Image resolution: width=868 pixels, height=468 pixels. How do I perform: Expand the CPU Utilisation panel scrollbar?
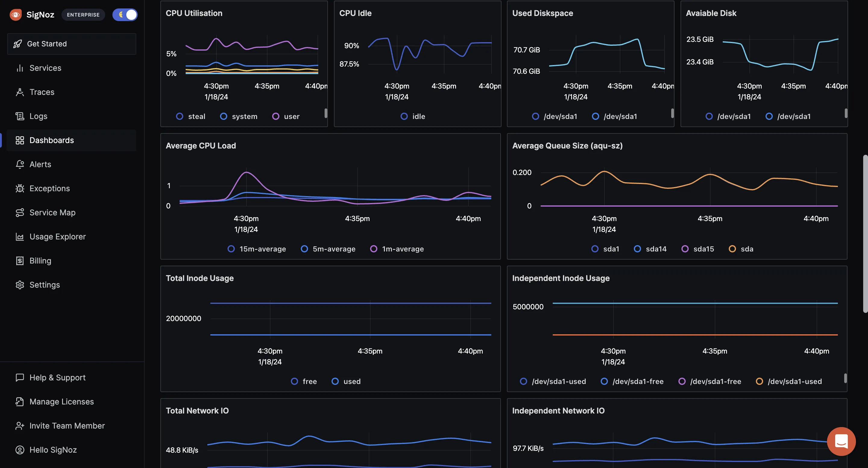[325, 113]
